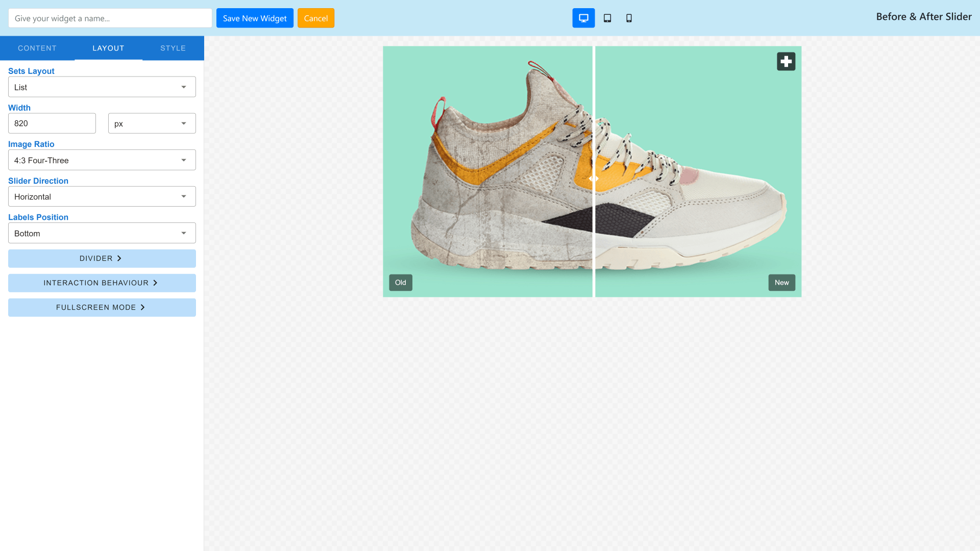Switch to tablet preview mode
The width and height of the screenshot is (980, 551).
(x=607, y=18)
